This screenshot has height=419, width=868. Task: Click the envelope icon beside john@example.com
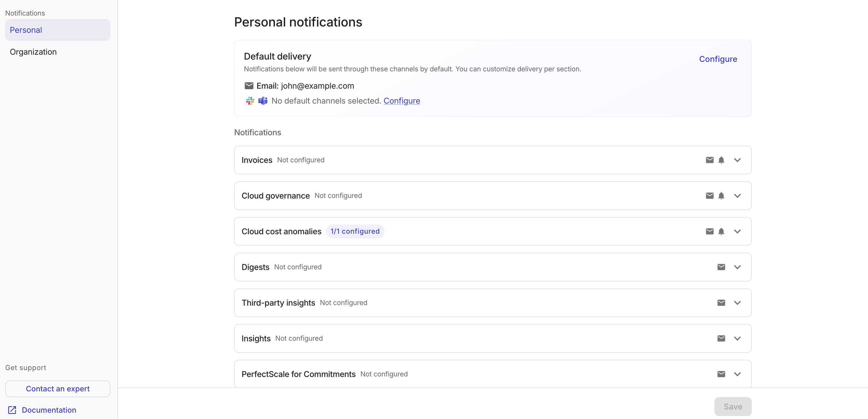click(249, 86)
